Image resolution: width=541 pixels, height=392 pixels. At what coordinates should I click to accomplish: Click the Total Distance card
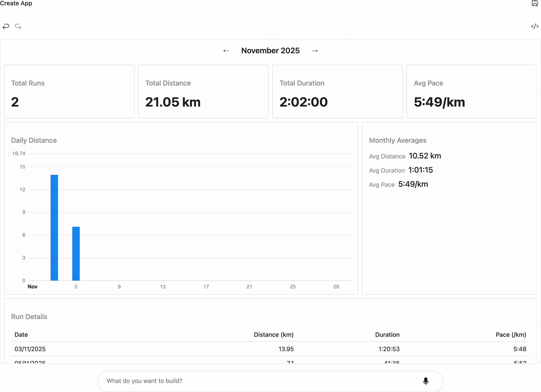pos(203,92)
